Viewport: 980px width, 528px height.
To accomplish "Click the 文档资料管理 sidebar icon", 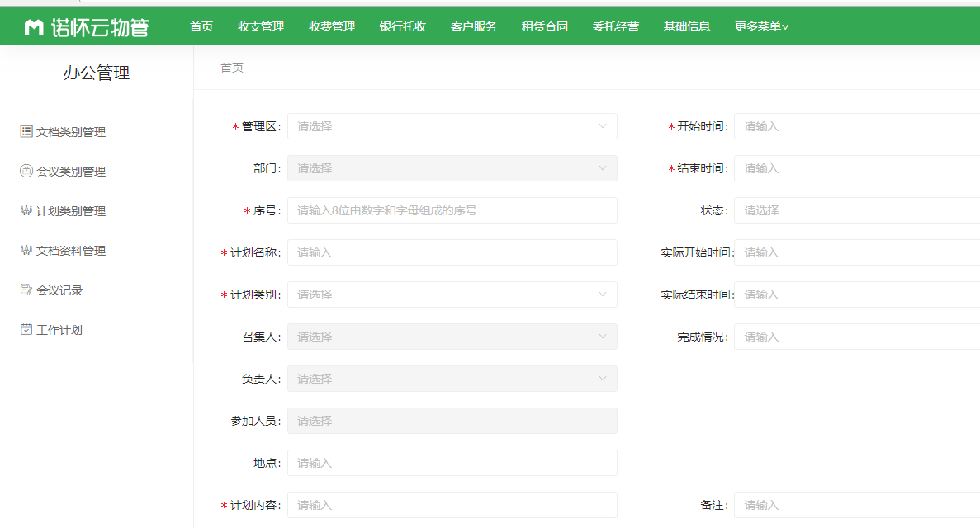I will [x=26, y=250].
